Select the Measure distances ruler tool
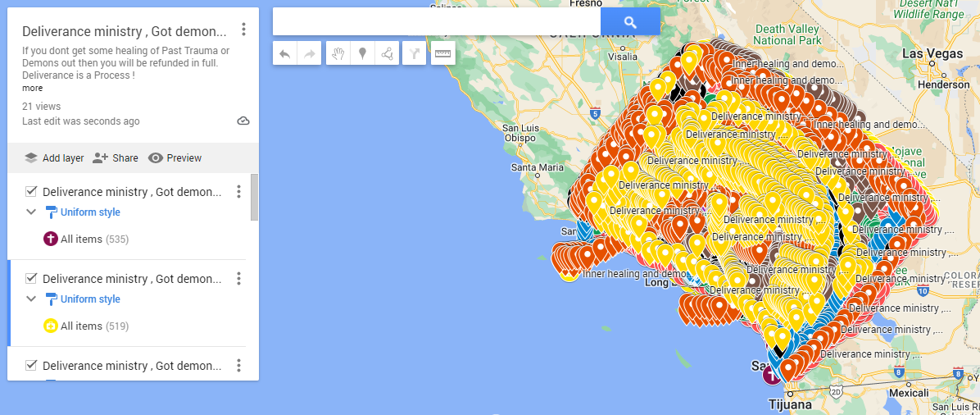 point(442,54)
